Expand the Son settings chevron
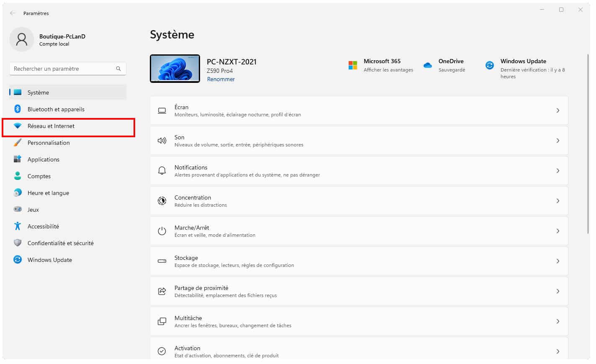 pyautogui.click(x=557, y=141)
